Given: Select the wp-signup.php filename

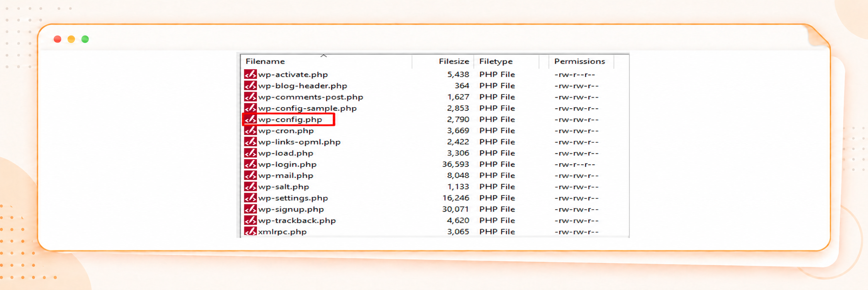Looking at the screenshot, I should pos(291,209).
